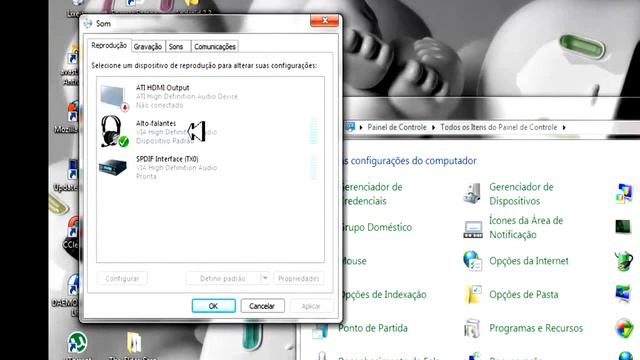The width and height of the screenshot is (640, 360).
Task: Open Gerenciador de Dispositivos link
Action: coord(521,194)
